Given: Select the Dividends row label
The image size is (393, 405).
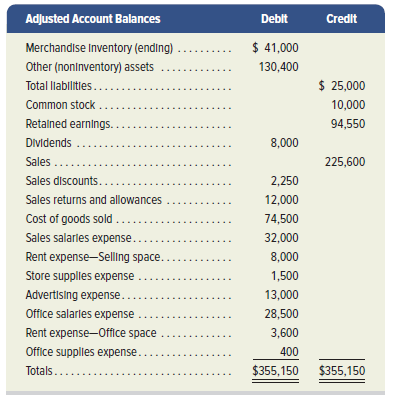Looking at the screenshot, I should coord(49,143).
